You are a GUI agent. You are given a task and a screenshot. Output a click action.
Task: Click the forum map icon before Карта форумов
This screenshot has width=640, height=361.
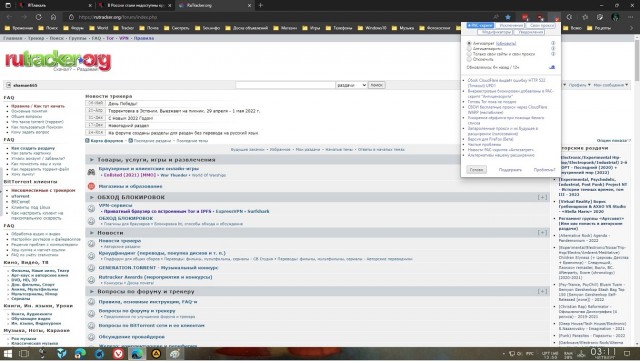(87, 140)
